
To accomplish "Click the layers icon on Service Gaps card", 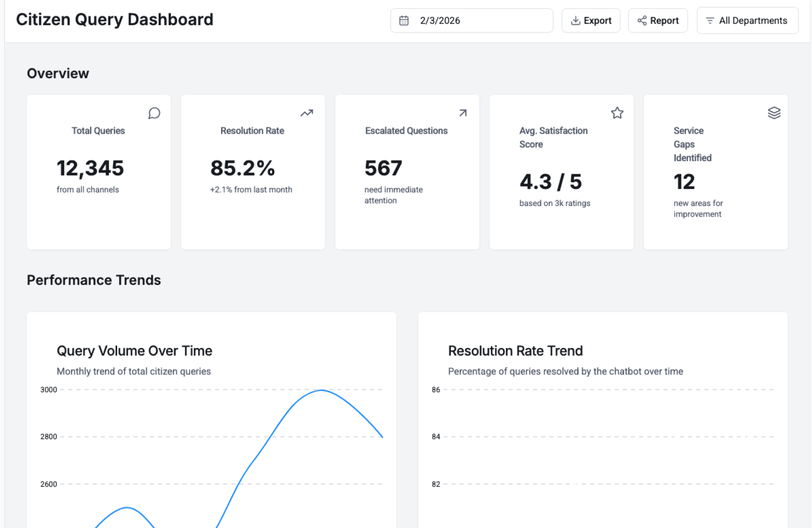I will click(774, 113).
